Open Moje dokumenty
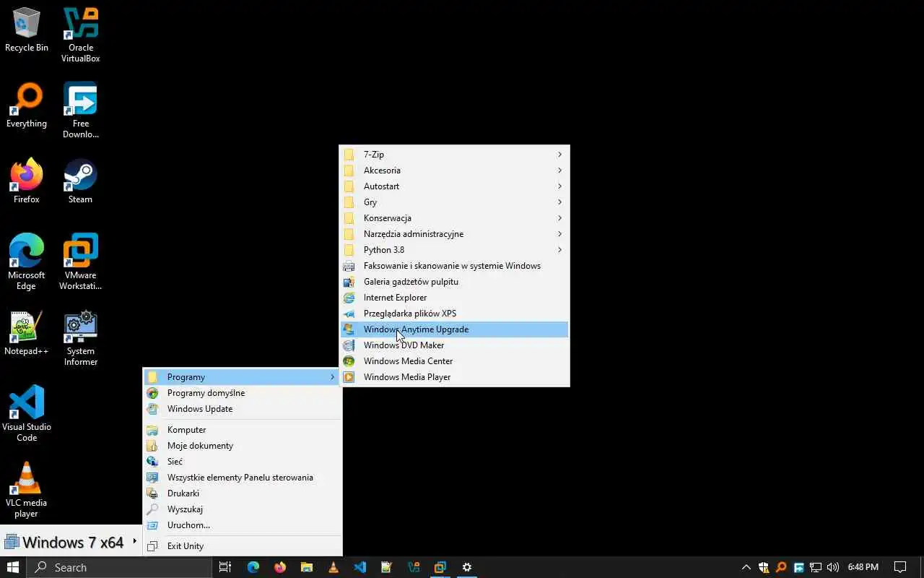924x578 pixels. coord(242,446)
